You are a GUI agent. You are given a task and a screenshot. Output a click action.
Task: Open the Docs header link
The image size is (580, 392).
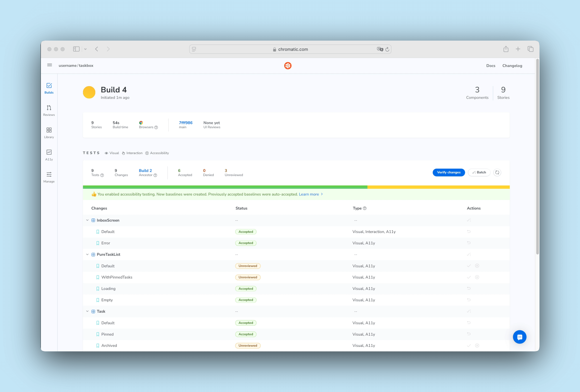pos(490,66)
